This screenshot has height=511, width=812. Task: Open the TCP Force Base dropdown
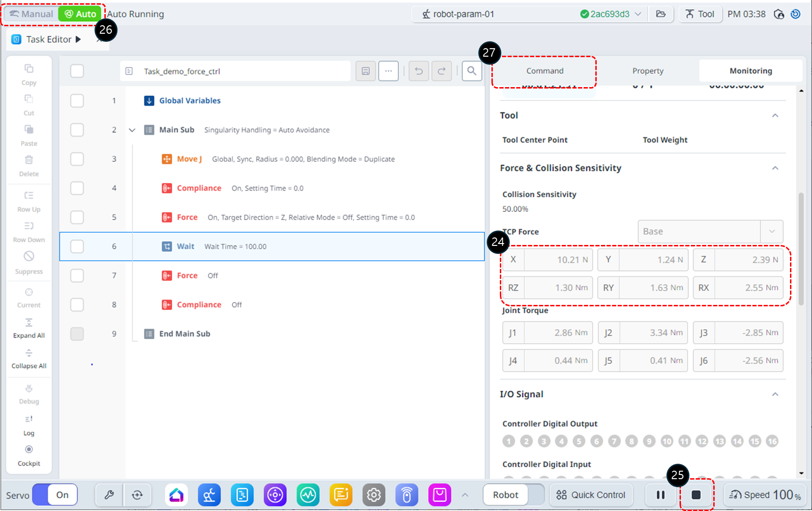click(710, 231)
